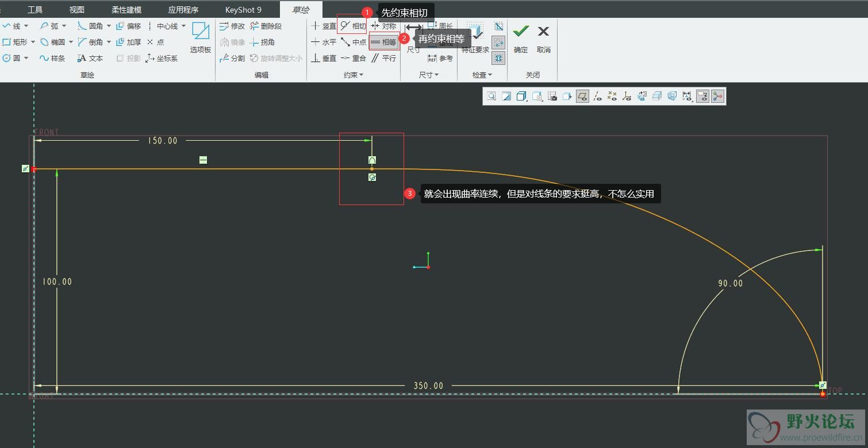
Task: Select the 草绘 ribbon tab
Action: coord(301,10)
